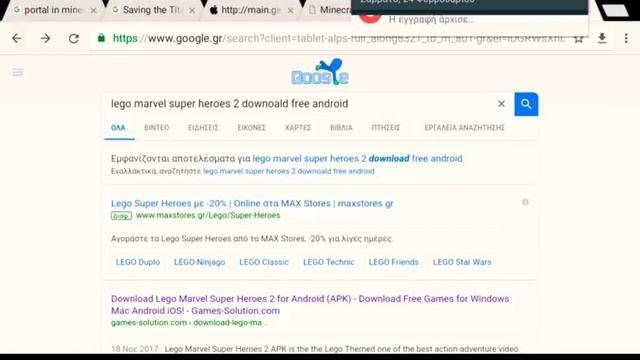
Task: Run the search with the blue magnifier button
Action: pyautogui.click(x=526, y=104)
